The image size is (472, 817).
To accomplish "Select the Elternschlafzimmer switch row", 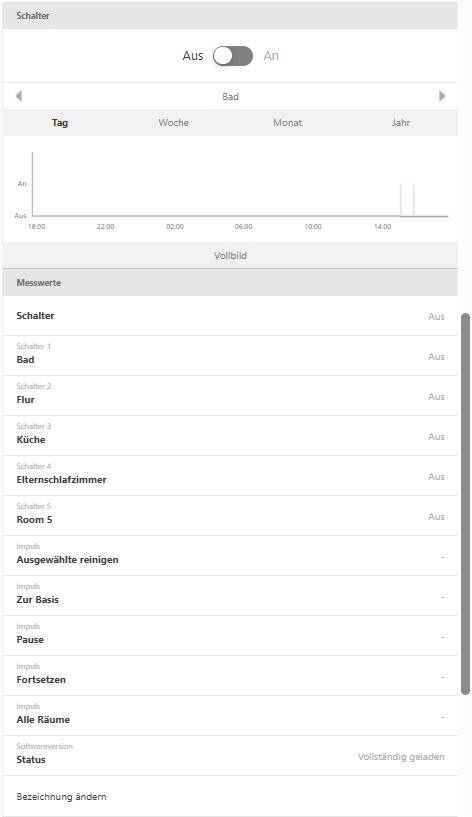I will coord(230,476).
